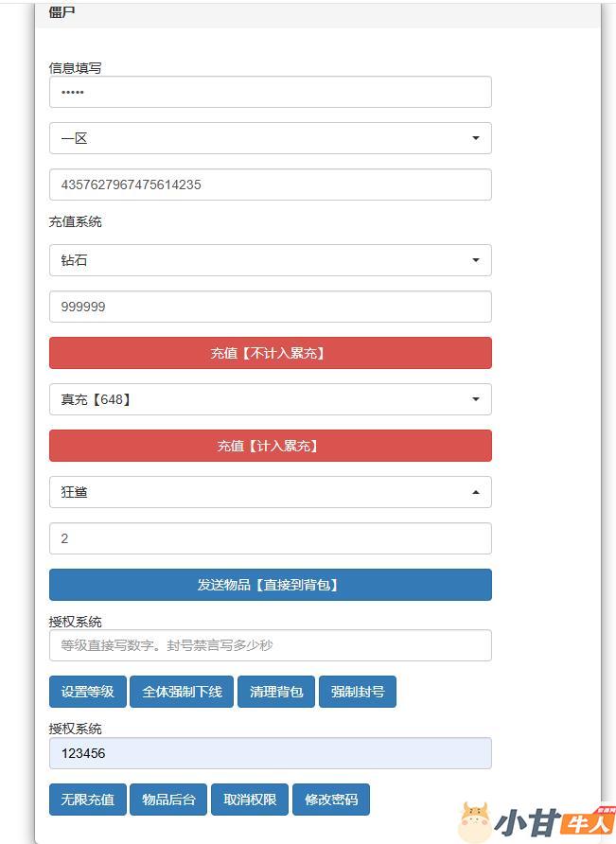The width and height of the screenshot is (616, 844).
Task: Click the account ID field 4357627967475614235
Action: click(x=270, y=185)
